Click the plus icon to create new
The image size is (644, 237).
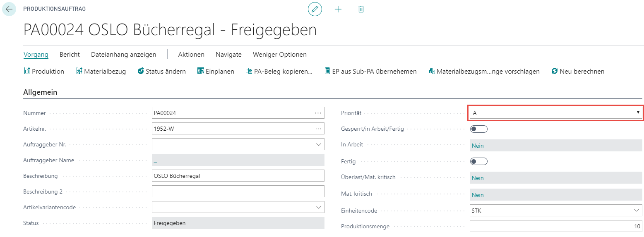(338, 9)
